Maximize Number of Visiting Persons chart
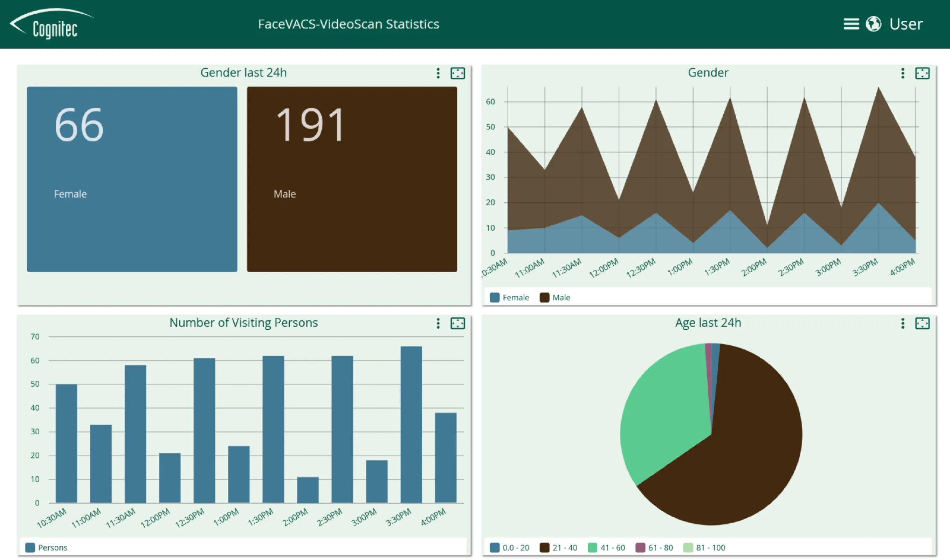 [457, 323]
